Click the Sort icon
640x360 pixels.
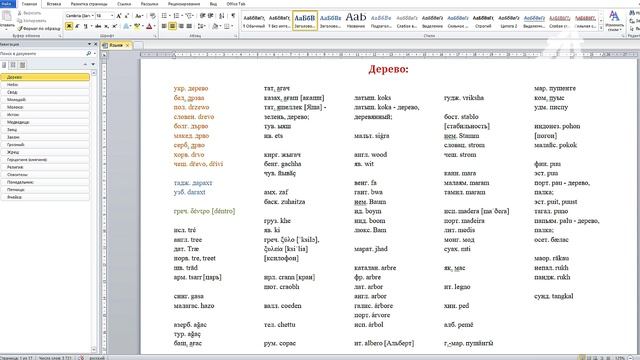(x=222, y=16)
